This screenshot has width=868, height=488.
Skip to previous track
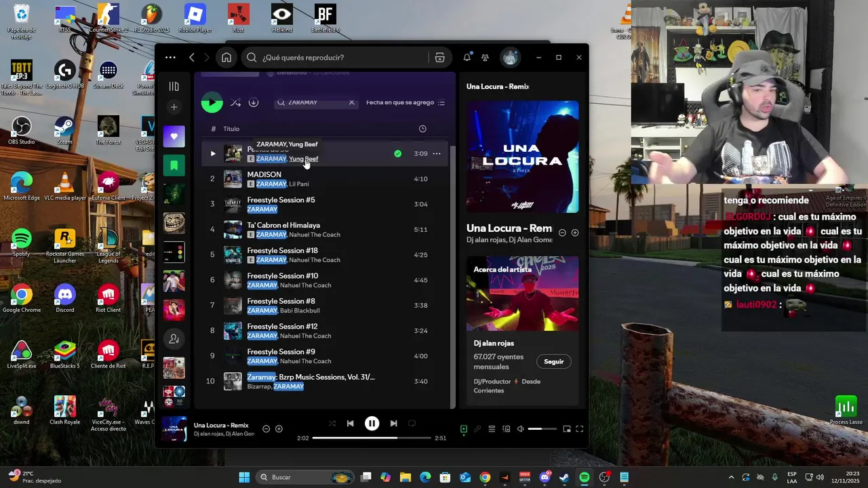pos(350,424)
